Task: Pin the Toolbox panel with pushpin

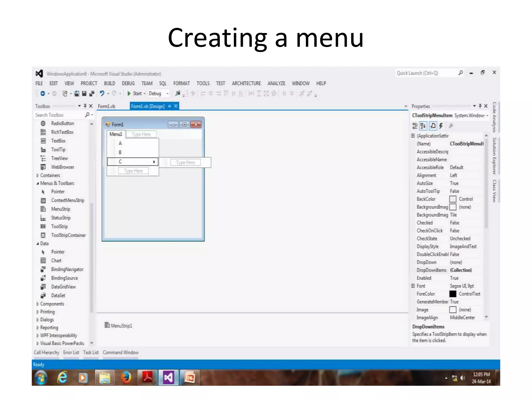Action: 85,106
